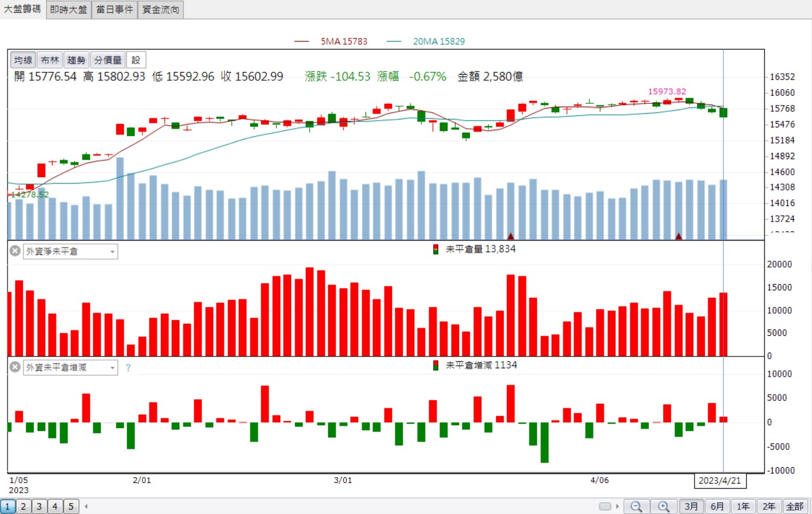Select the 全部 time range
Viewport: 812px width, 514px height.
[795, 507]
